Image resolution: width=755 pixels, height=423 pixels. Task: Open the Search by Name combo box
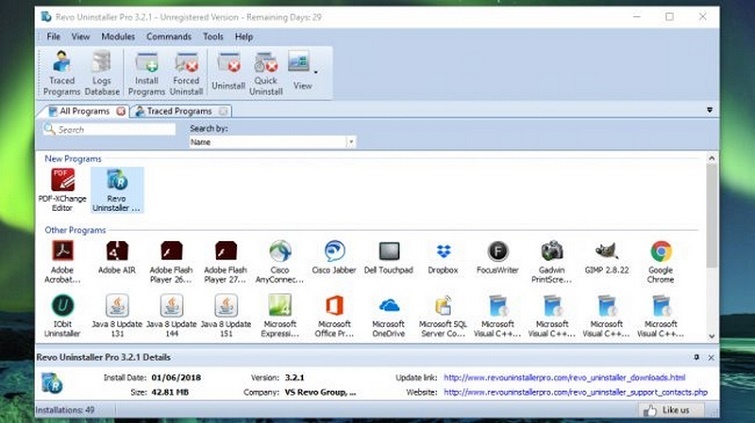pyautogui.click(x=272, y=143)
